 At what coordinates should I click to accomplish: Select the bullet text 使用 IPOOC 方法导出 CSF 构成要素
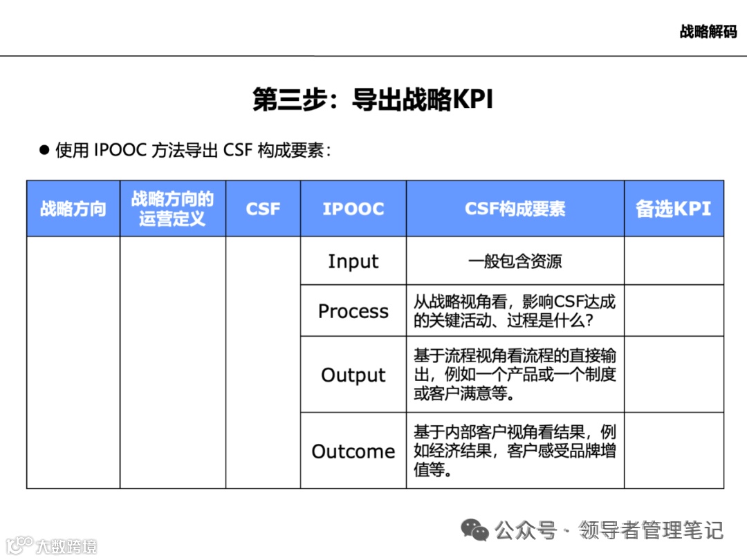point(193,150)
